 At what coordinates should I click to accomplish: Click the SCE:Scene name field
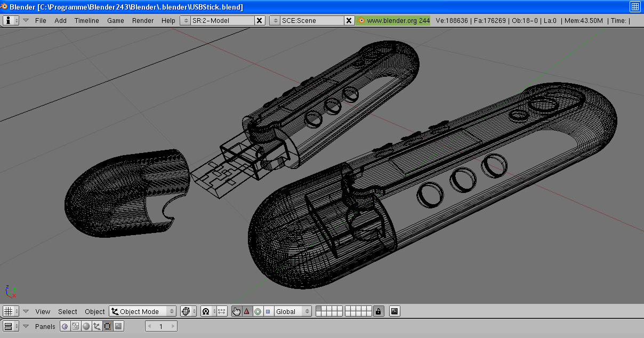[312, 20]
